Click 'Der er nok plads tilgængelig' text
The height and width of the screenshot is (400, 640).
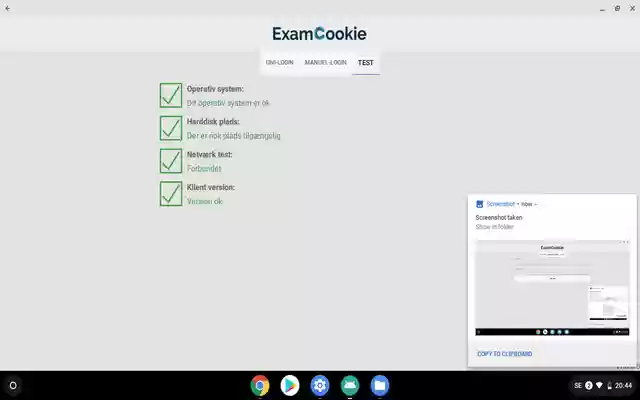point(233,136)
